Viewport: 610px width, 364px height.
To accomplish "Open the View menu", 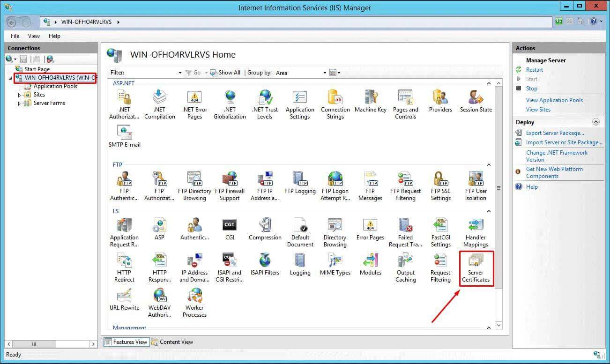I will pyautogui.click(x=34, y=36).
